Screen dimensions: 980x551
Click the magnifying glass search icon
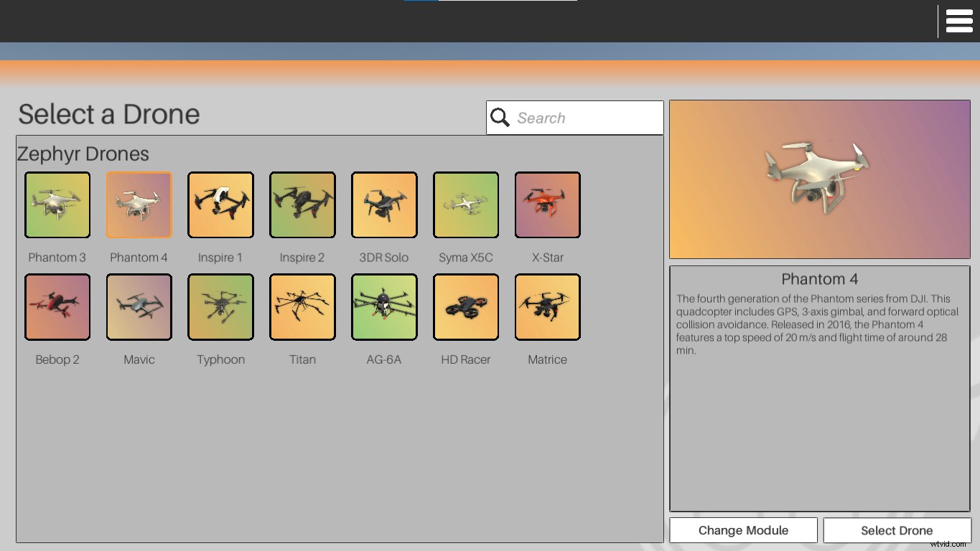(500, 117)
